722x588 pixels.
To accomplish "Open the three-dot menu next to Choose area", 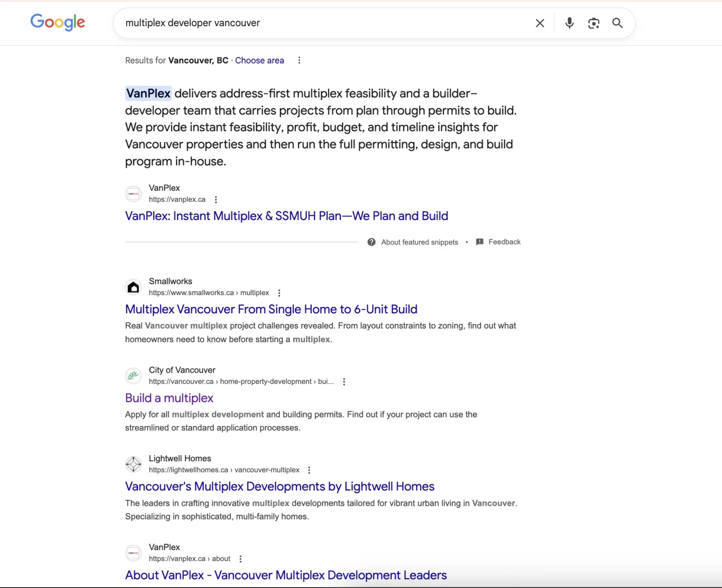I will click(x=299, y=60).
